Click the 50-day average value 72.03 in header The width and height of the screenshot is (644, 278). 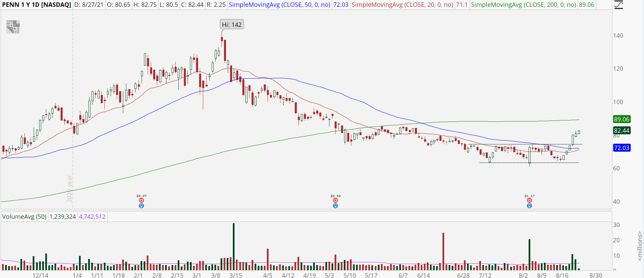click(341, 5)
